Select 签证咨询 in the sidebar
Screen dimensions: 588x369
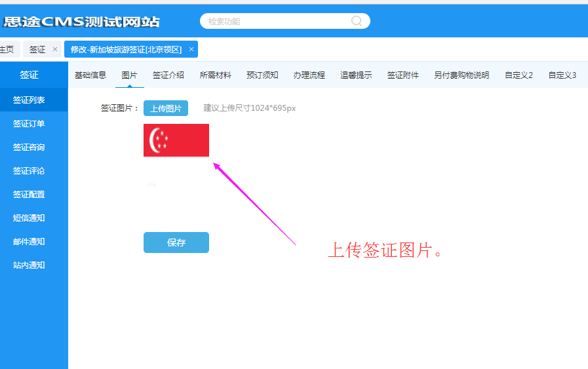(x=29, y=147)
